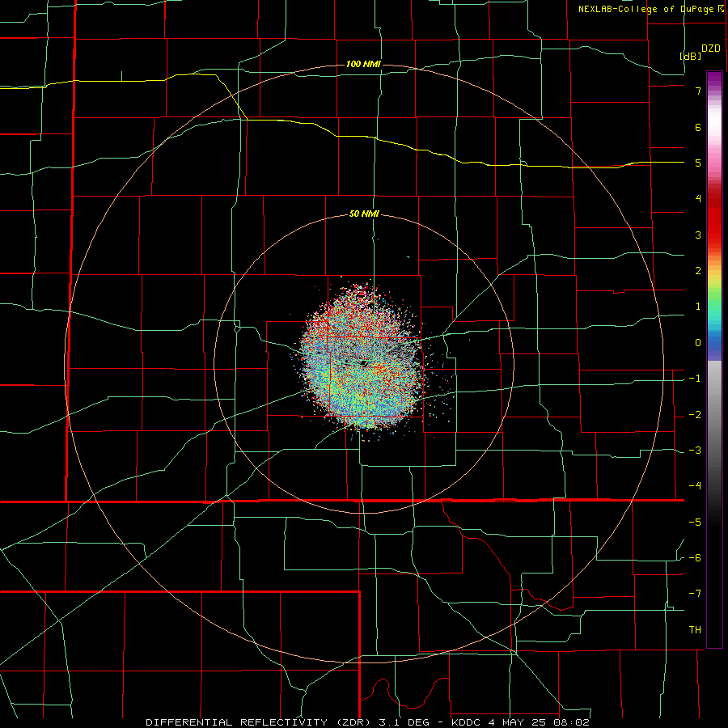728x728 pixels.
Task: Click the 4 value on color scale
Action: (698, 199)
